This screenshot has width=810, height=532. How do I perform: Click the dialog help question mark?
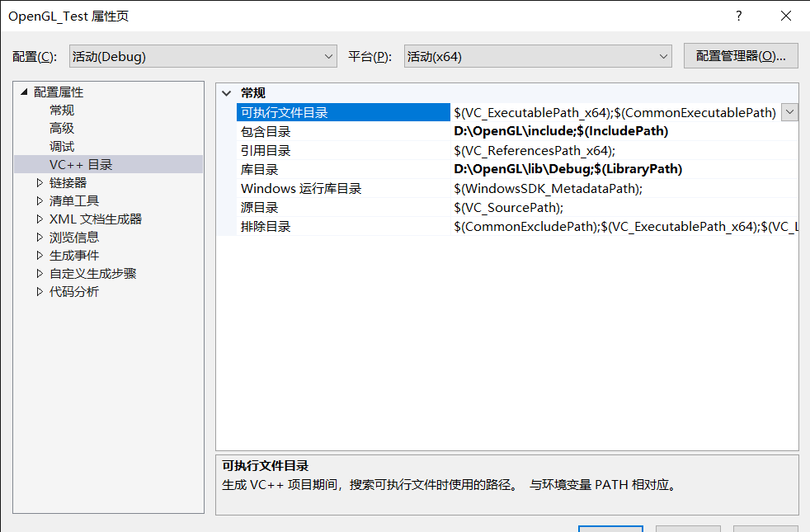[x=738, y=16]
